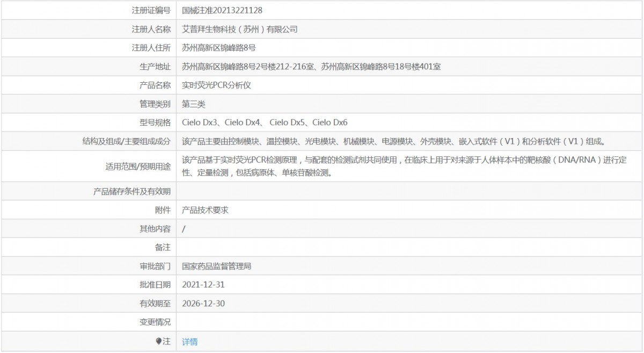644x353 pixels.
Task: Select the management class value 第三类
Action: coord(194,104)
